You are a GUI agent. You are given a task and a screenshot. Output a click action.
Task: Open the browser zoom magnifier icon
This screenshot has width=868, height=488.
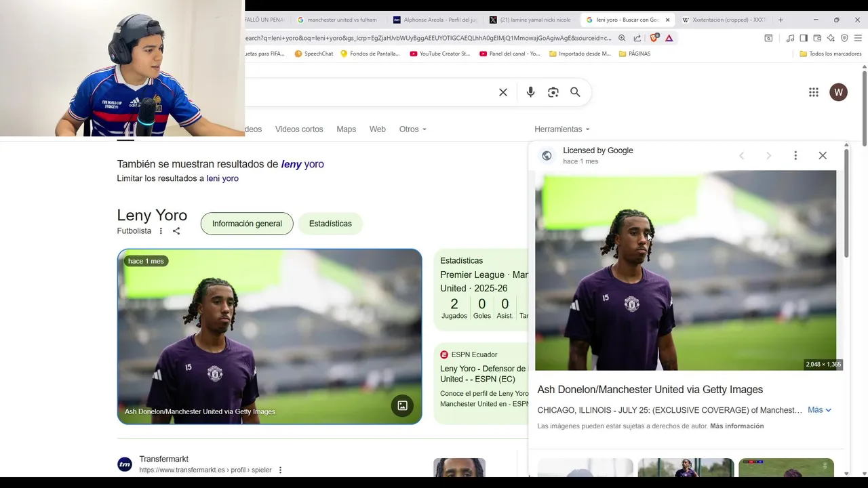pos(622,38)
